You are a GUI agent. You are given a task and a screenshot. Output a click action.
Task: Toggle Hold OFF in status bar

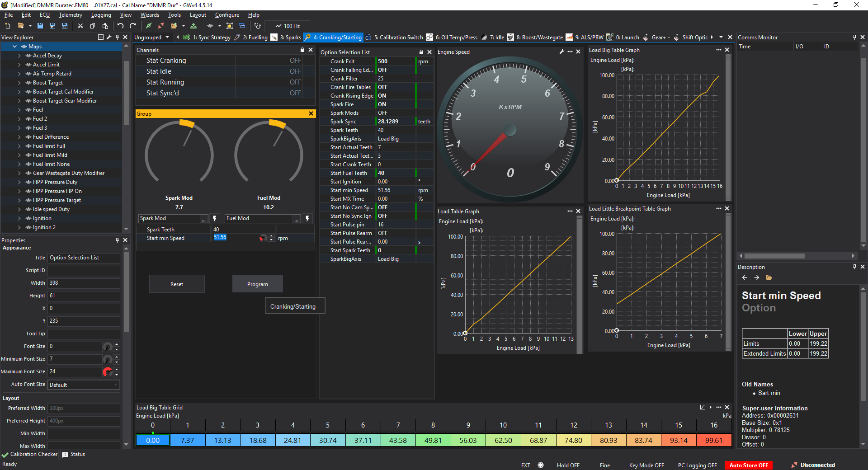(x=568, y=465)
